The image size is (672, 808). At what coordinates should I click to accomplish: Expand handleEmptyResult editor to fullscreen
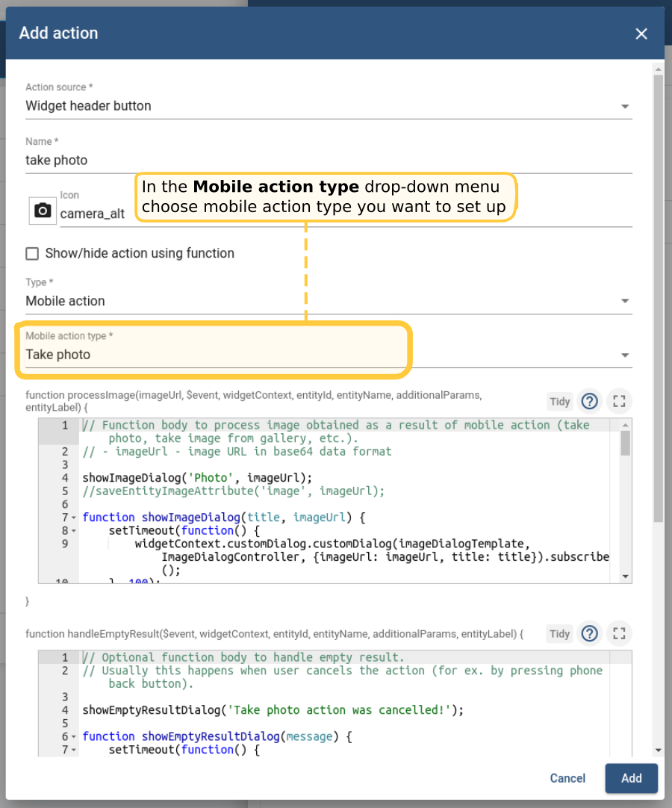click(618, 634)
